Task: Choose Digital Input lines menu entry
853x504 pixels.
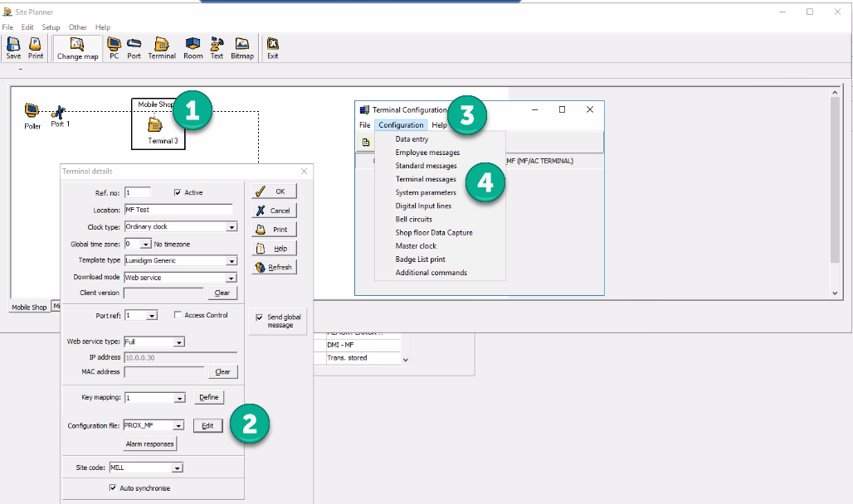Action: click(x=423, y=206)
